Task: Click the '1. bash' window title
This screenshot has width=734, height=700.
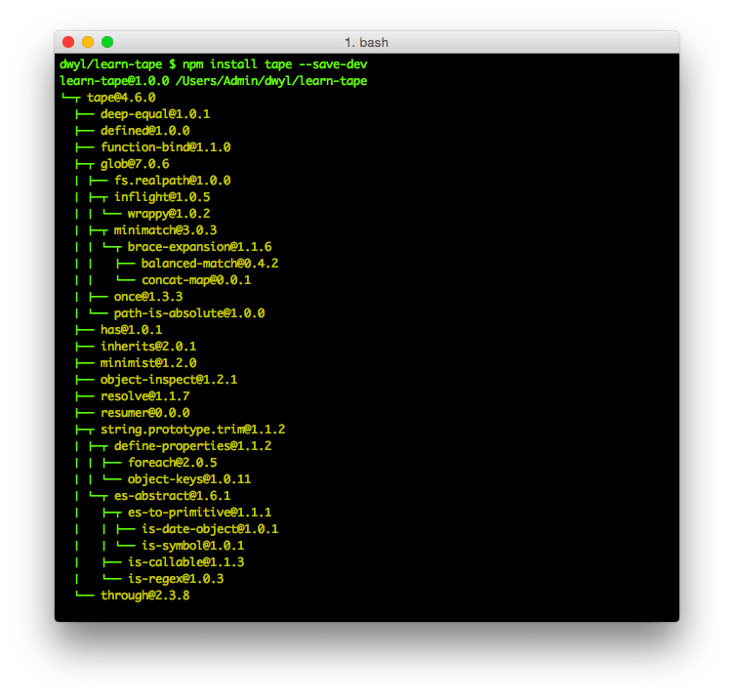Action: [367, 43]
